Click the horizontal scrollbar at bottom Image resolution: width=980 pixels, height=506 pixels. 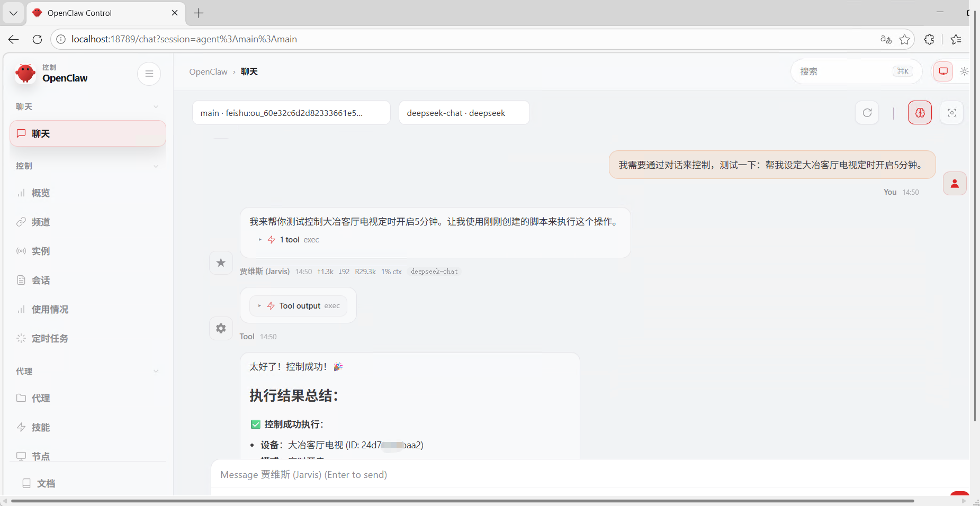click(462, 501)
